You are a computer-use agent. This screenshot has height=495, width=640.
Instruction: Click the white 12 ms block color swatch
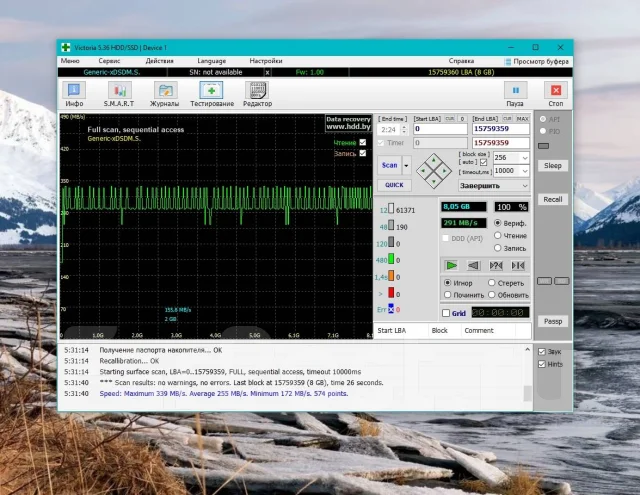pos(391,209)
